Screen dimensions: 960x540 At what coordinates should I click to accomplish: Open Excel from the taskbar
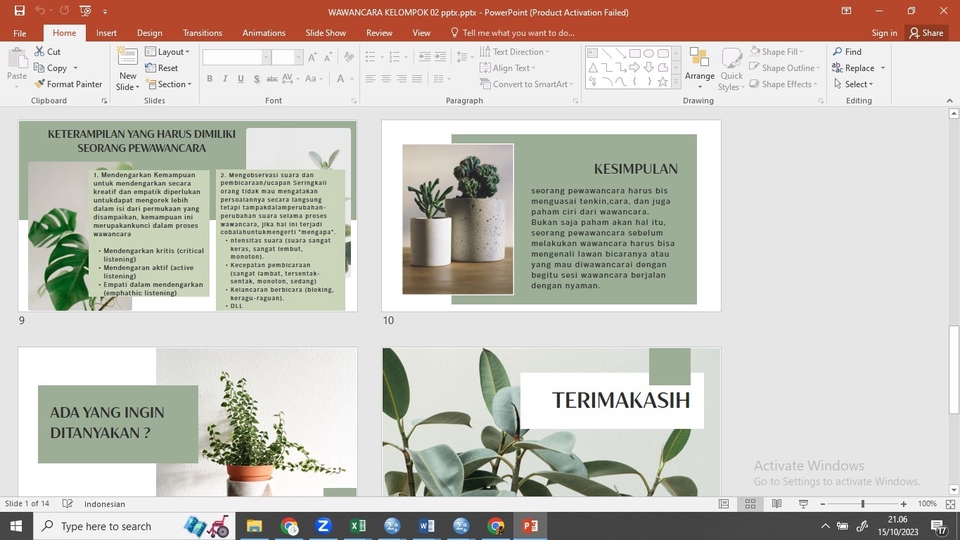tap(358, 526)
